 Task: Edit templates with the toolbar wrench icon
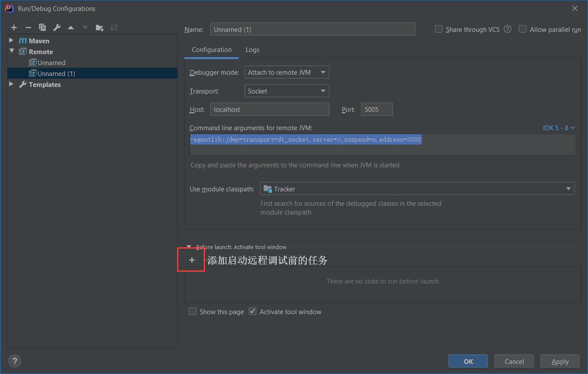pos(57,28)
